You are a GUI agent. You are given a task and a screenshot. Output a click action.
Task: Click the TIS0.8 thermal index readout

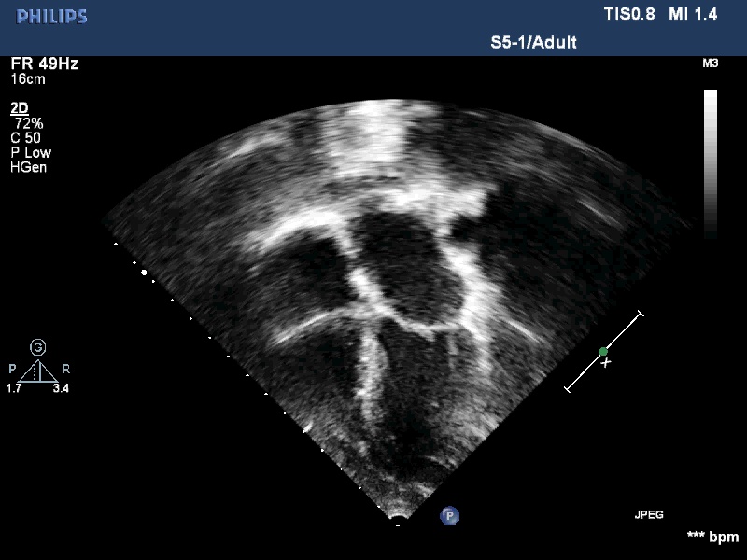[x=630, y=15]
